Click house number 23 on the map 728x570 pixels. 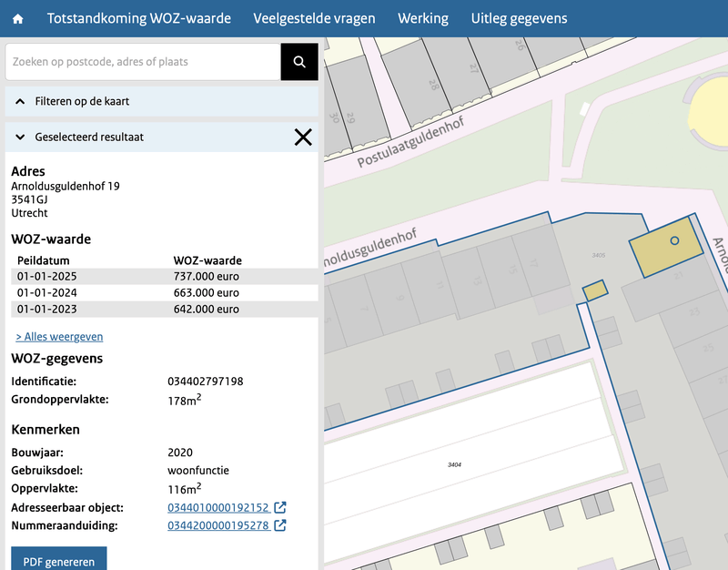694,312
